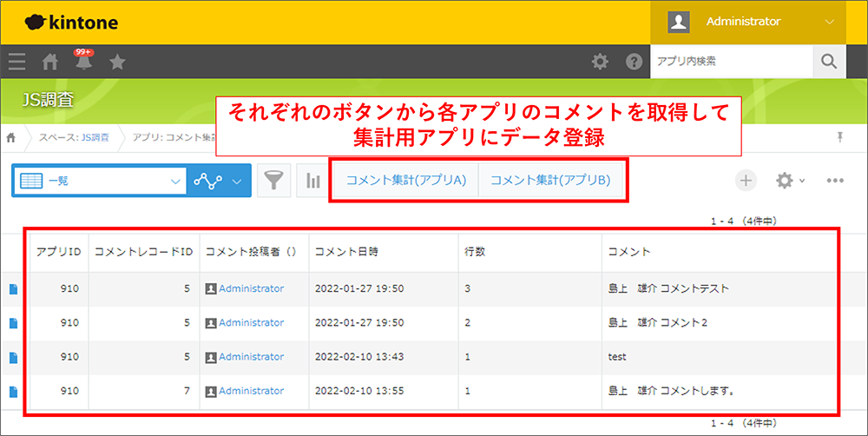The height and width of the screenshot is (436, 868).
Task: Click the Administrator avatar icon
Action: [679, 23]
